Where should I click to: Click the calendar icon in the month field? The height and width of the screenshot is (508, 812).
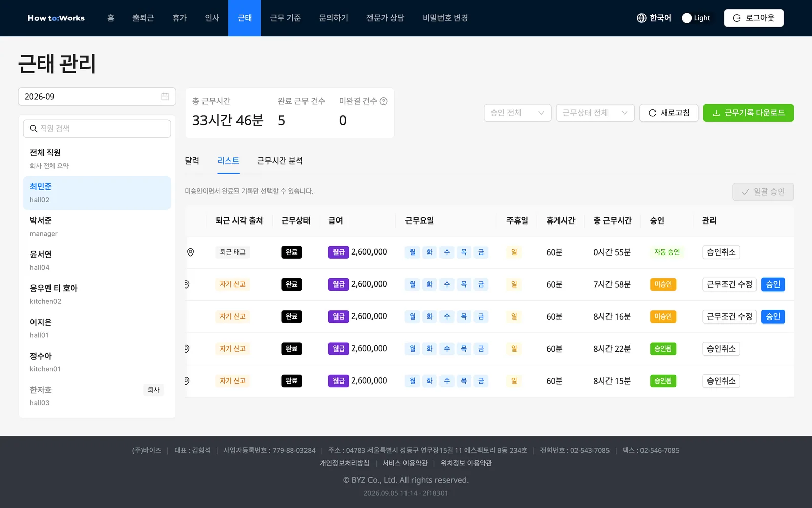tap(165, 97)
